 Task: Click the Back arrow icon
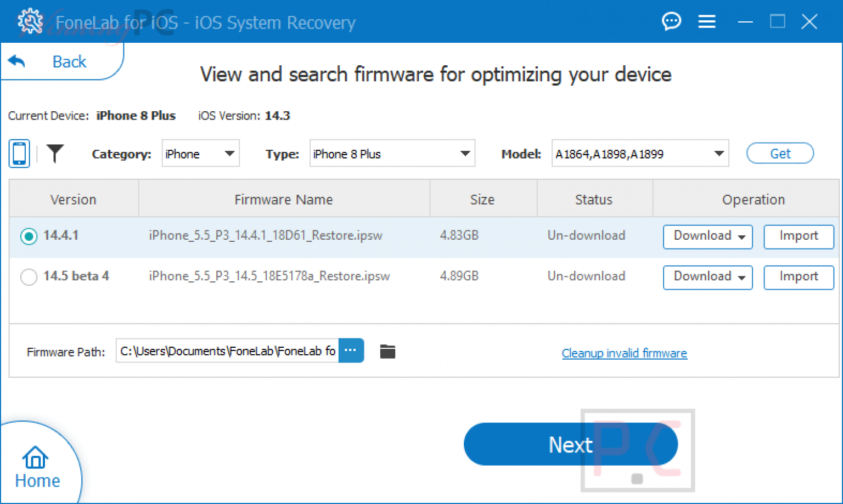(16, 61)
